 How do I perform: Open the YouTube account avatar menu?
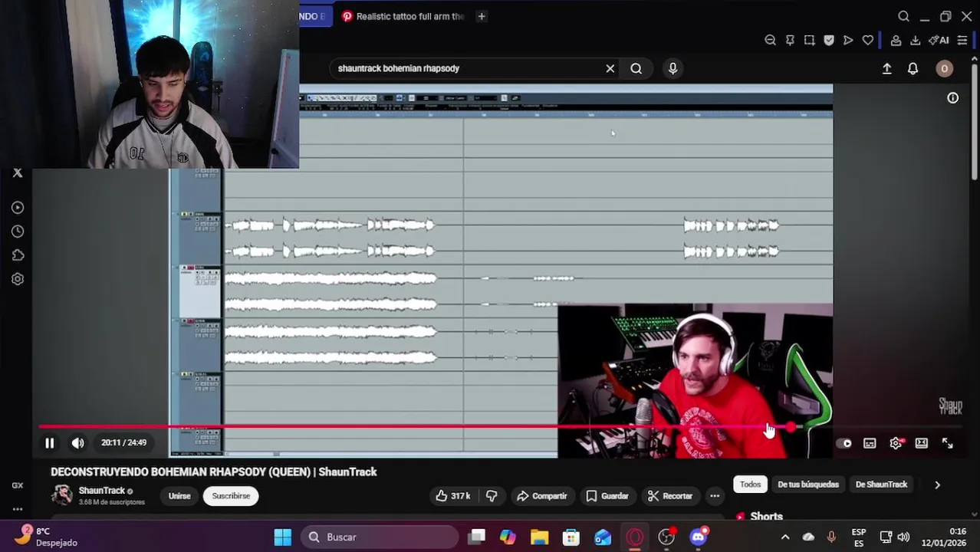[x=944, y=68]
